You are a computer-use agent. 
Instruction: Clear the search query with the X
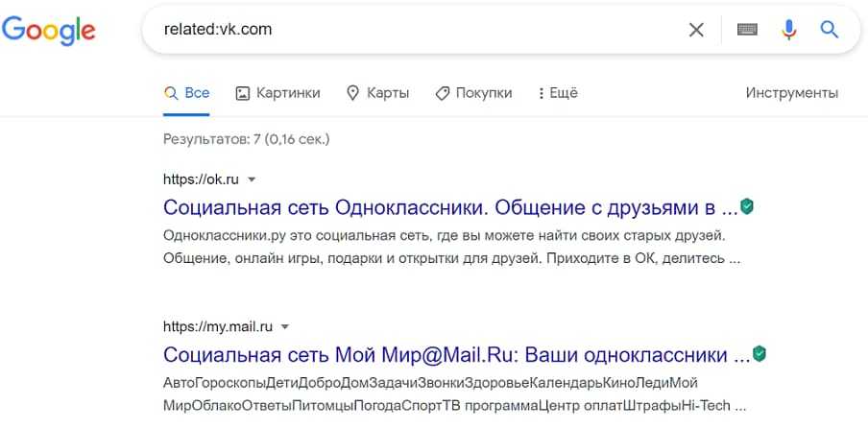696,30
